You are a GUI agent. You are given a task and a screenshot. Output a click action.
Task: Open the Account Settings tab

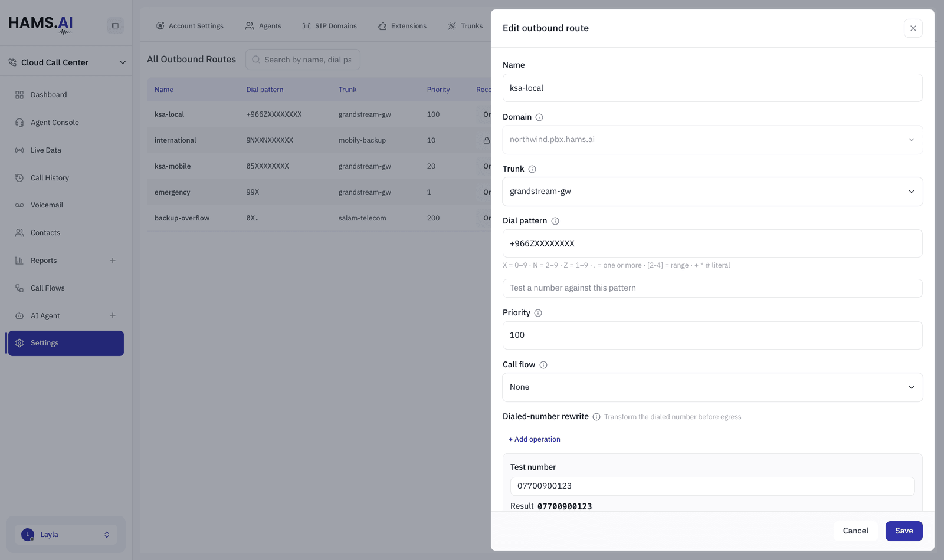coord(190,26)
